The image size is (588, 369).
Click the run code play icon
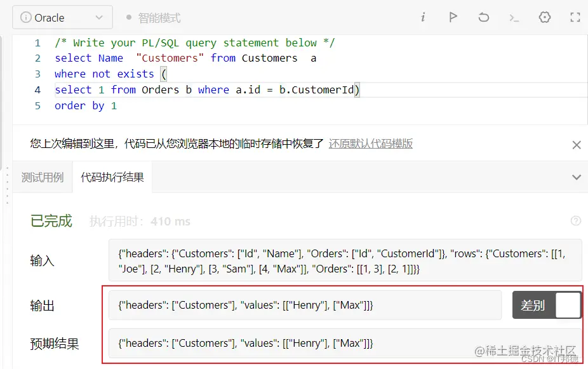tap(453, 17)
